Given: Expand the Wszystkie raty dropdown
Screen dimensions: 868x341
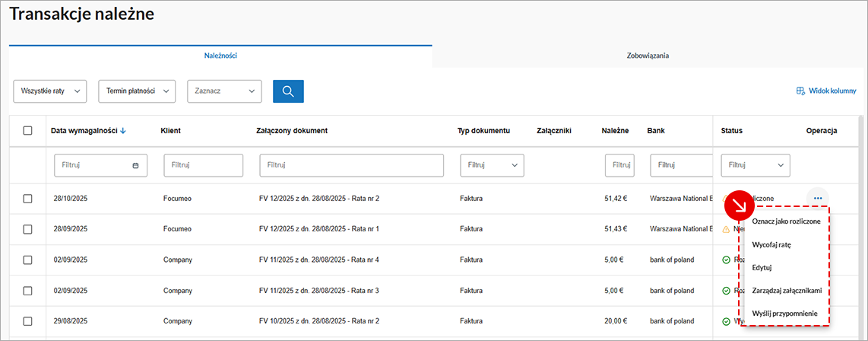Looking at the screenshot, I should [x=50, y=91].
